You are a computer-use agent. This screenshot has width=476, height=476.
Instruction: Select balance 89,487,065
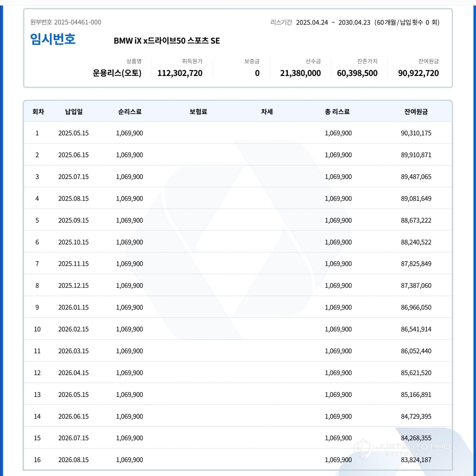pyautogui.click(x=416, y=177)
